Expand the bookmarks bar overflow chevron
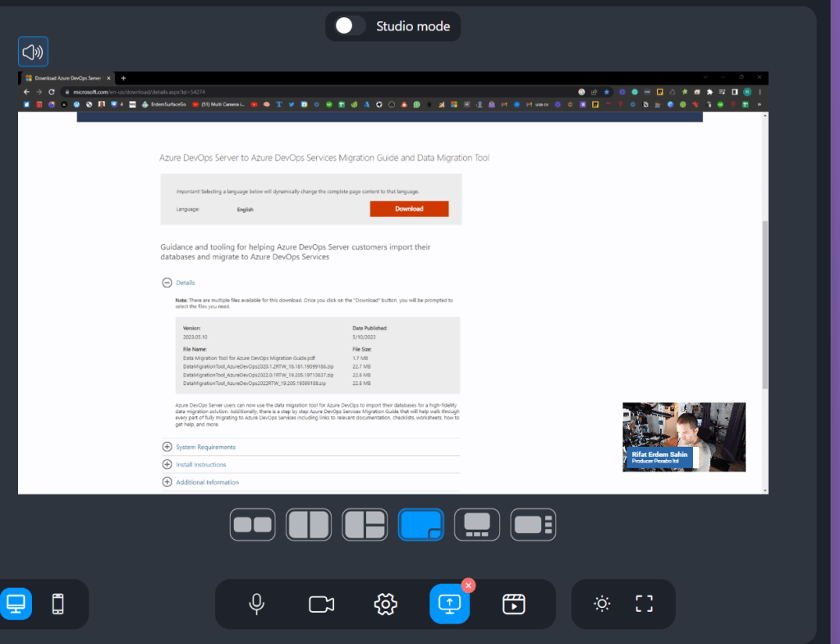840x644 pixels. pyautogui.click(x=759, y=104)
